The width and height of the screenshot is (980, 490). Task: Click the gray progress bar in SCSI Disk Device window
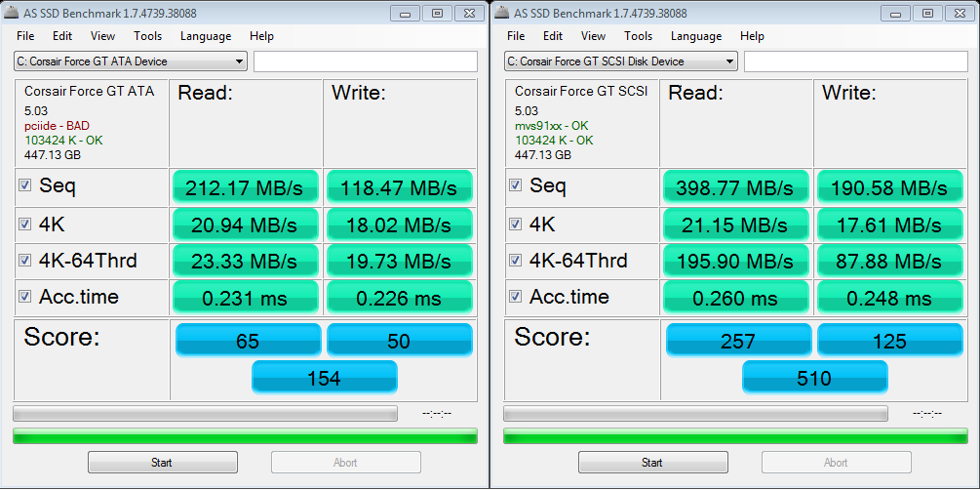695,414
